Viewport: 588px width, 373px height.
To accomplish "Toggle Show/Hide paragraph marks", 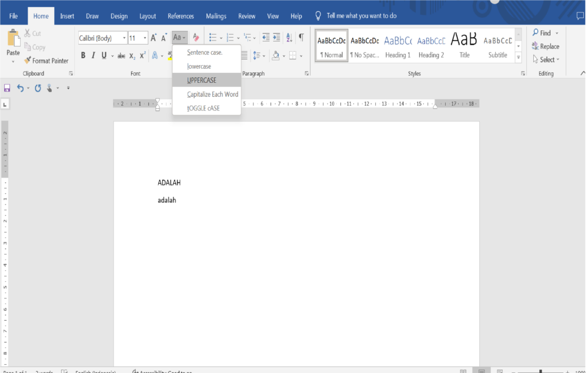I will (301, 38).
